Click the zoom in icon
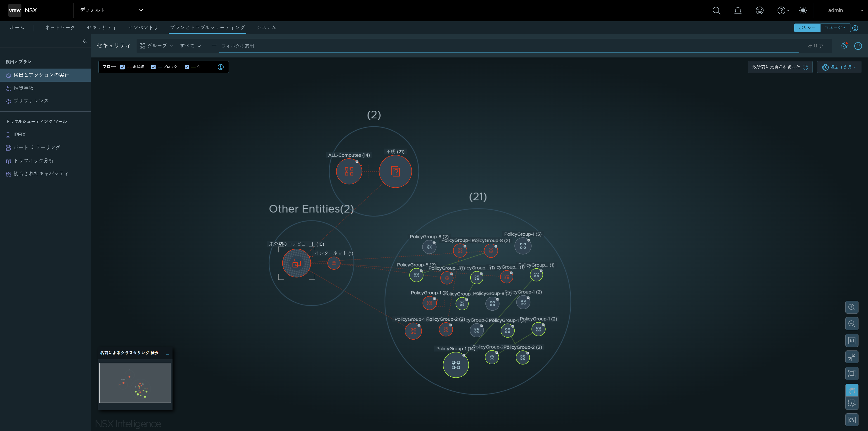868x431 pixels. (851, 307)
